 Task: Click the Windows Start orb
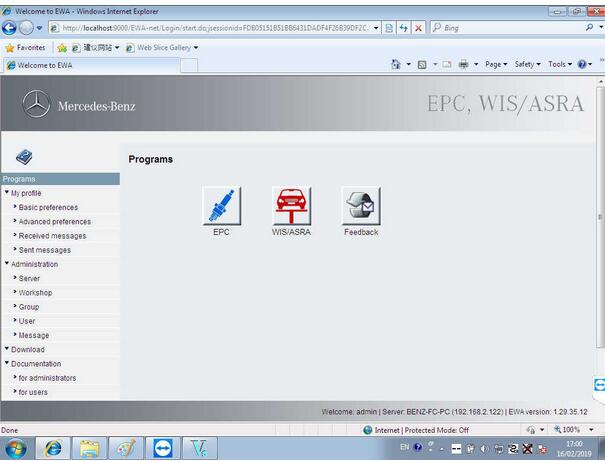[x=16, y=449]
